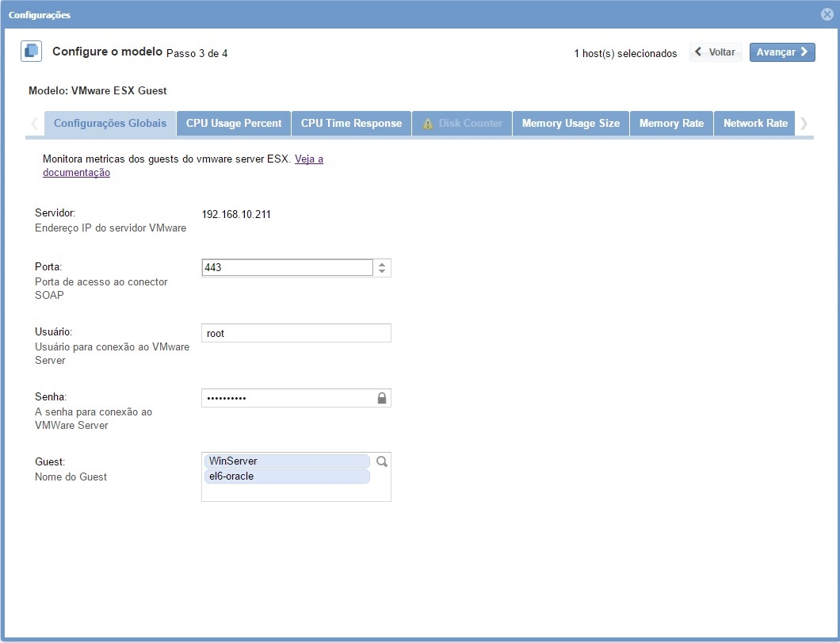Increase the port value with up arrow
The height and width of the screenshot is (643, 840).
(382, 264)
